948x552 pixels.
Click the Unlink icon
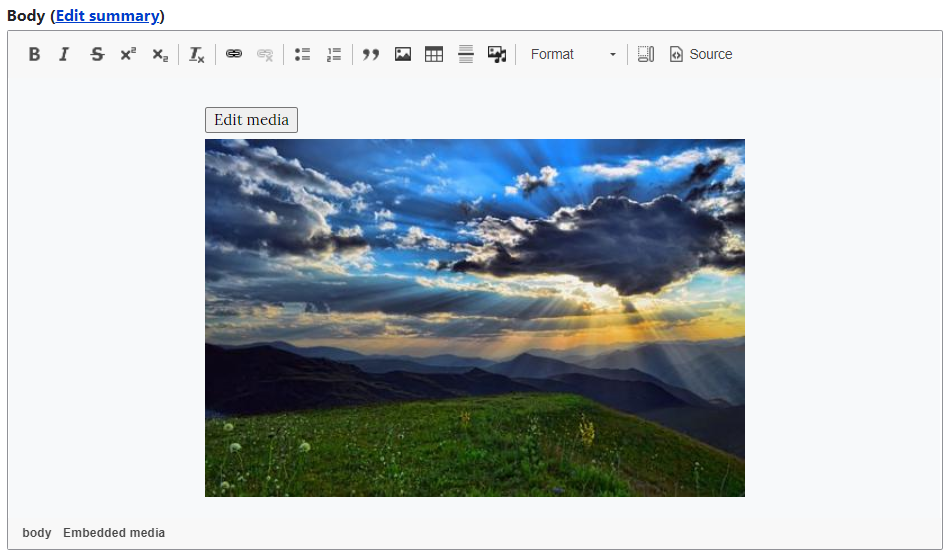point(265,54)
